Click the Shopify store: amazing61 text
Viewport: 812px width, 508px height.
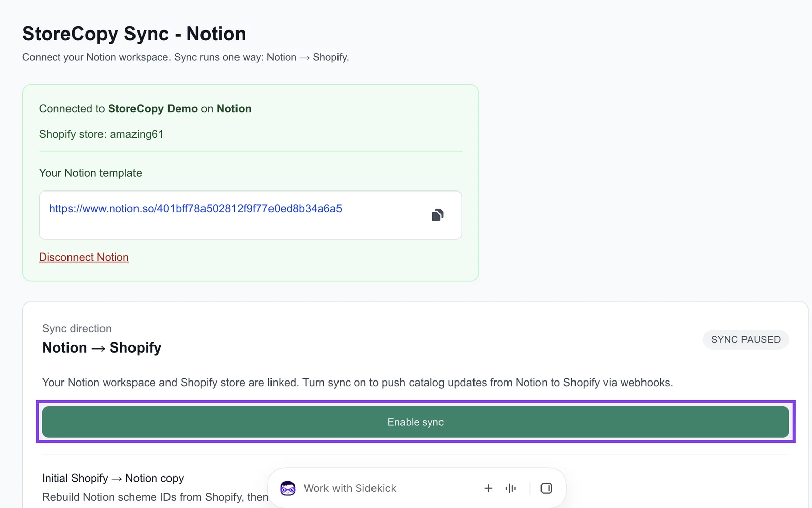pos(101,134)
